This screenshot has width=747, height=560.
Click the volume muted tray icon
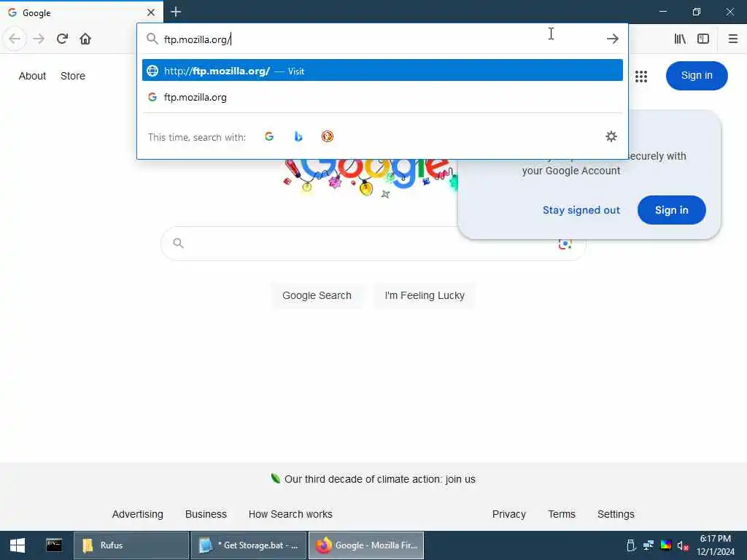point(683,545)
